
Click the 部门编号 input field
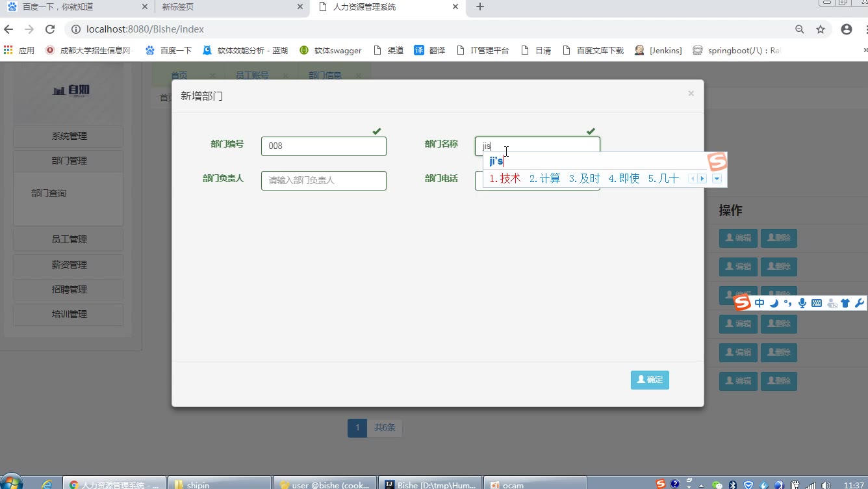(x=324, y=146)
